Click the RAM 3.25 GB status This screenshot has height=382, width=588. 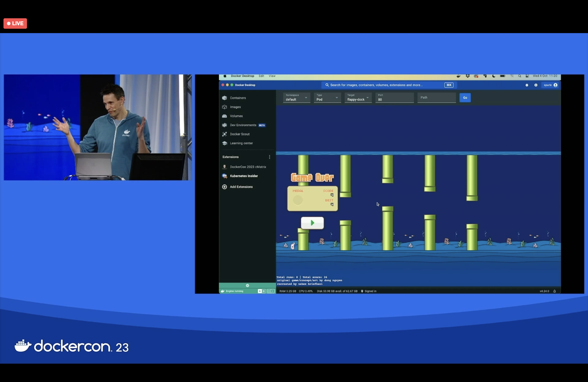click(287, 291)
